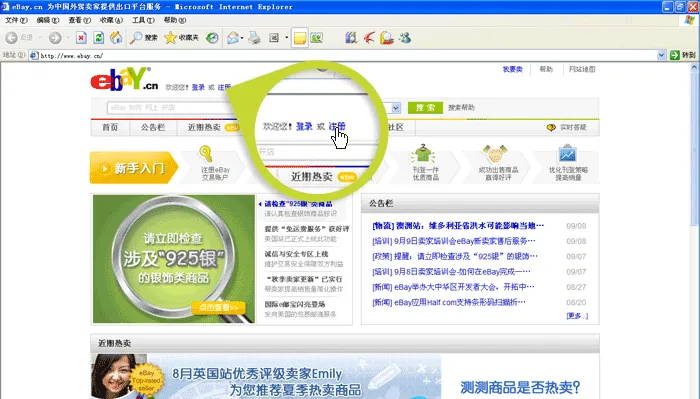700x399 pixels.
Task: Open announcement eBay举办大中华区开发者大会
Action: 453,287
